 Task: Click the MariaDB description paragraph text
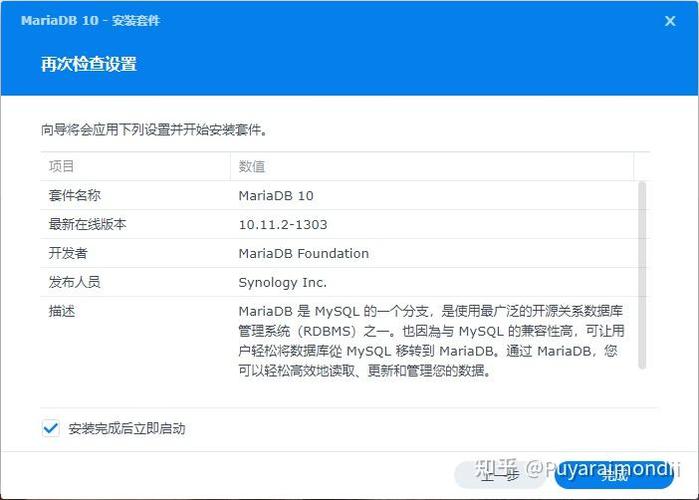click(x=431, y=340)
